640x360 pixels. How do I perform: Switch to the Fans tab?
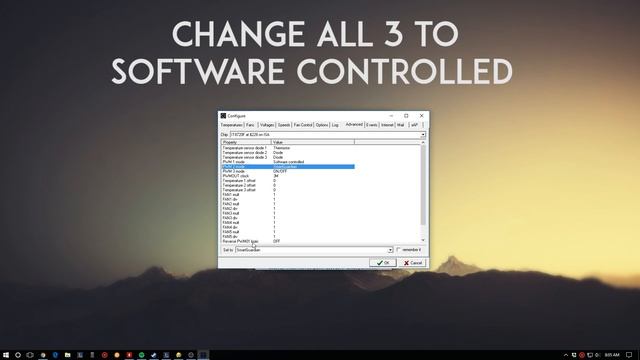pyautogui.click(x=250, y=125)
